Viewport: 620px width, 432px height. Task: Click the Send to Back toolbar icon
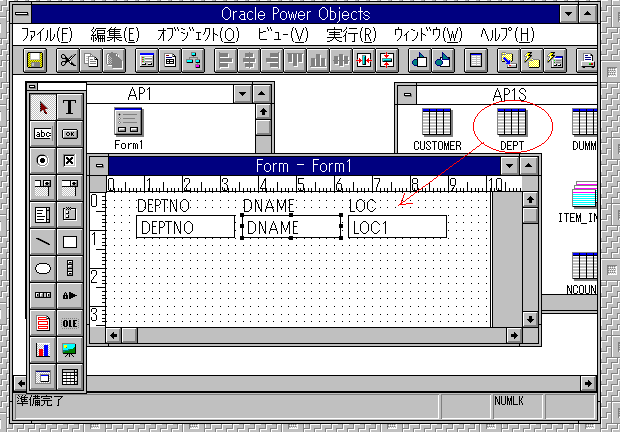pos(443,60)
